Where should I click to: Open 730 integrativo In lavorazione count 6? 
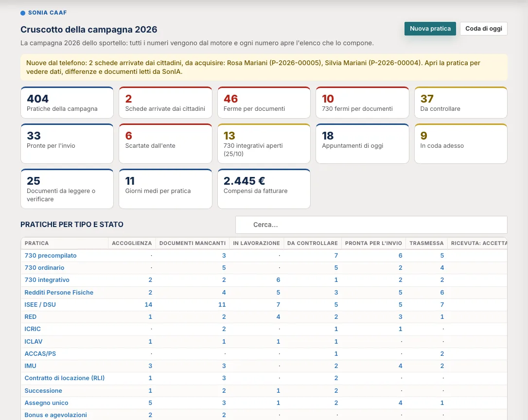click(278, 280)
